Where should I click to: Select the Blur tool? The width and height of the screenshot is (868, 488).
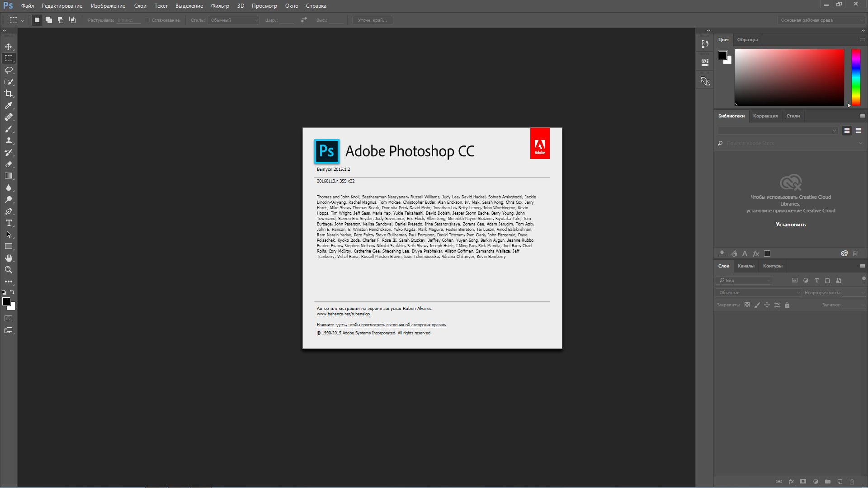click(9, 188)
